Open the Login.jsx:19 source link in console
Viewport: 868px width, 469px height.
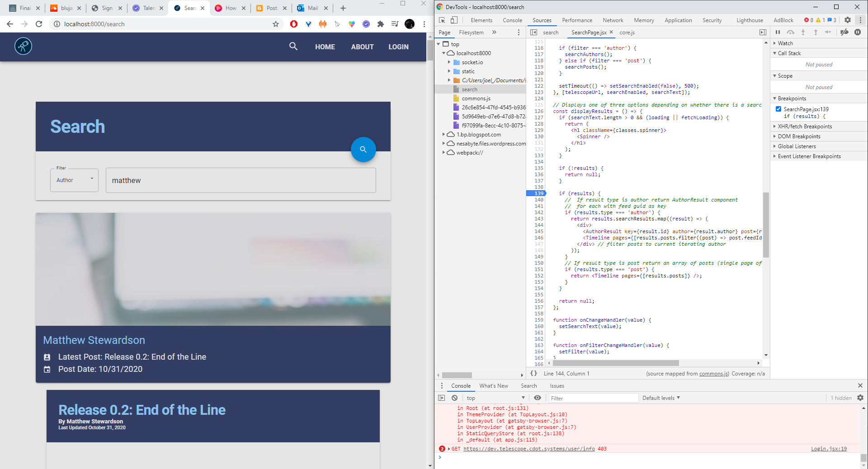[x=829, y=449]
